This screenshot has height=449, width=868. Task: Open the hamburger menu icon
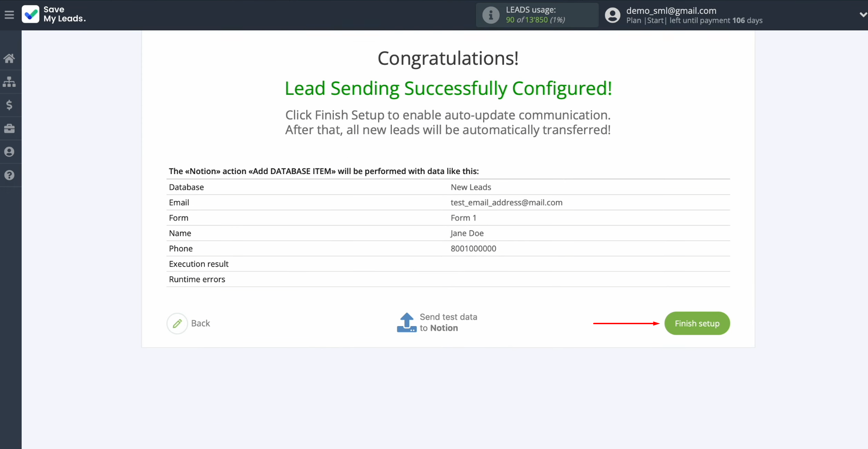click(9, 15)
